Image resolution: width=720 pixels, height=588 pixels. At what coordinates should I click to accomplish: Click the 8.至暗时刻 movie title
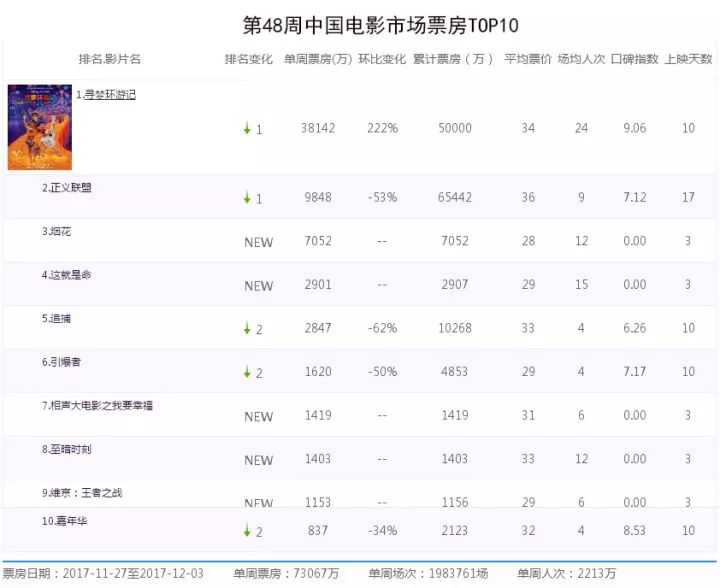tap(67, 449)
